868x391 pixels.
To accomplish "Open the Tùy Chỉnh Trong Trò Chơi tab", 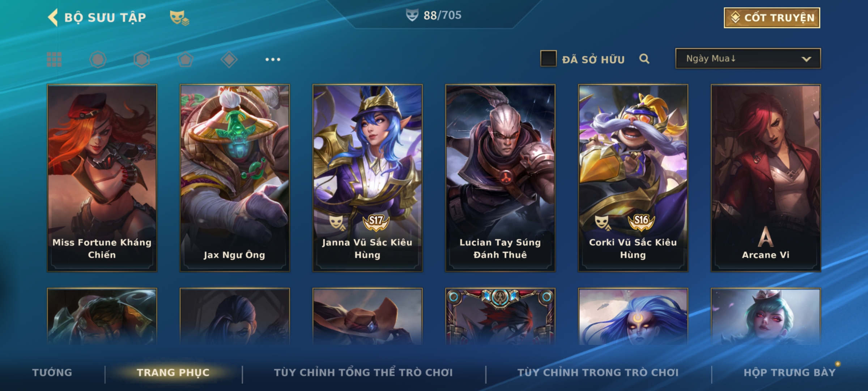I will pyautogui.click(x=598, y=372).
